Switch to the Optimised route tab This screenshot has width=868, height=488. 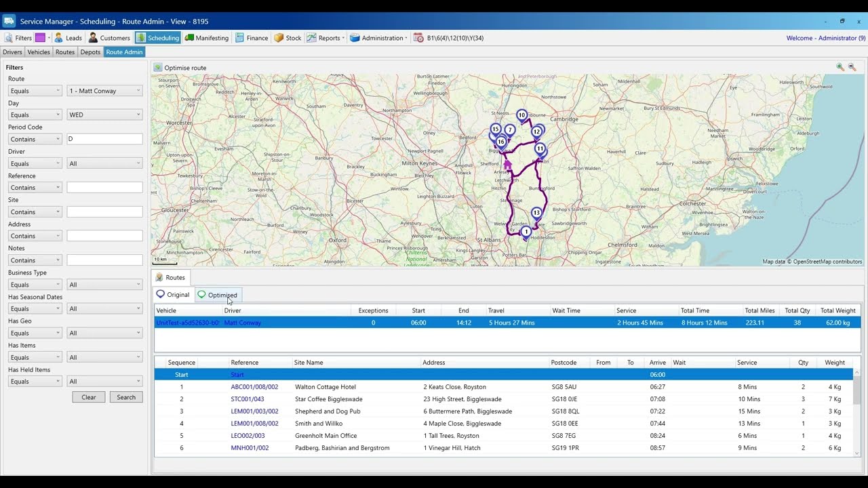click(218, 295)
